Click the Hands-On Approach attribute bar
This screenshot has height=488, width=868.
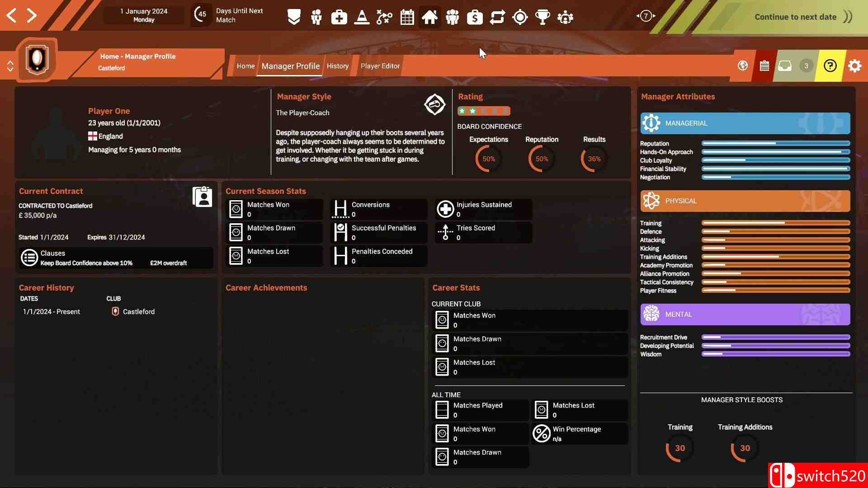pos(775,152)
